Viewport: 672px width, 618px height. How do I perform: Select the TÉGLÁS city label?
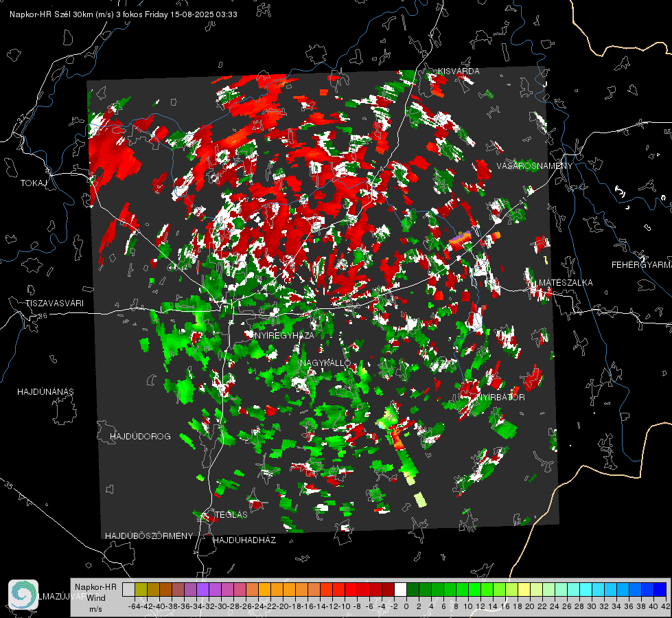coord(231,515)
